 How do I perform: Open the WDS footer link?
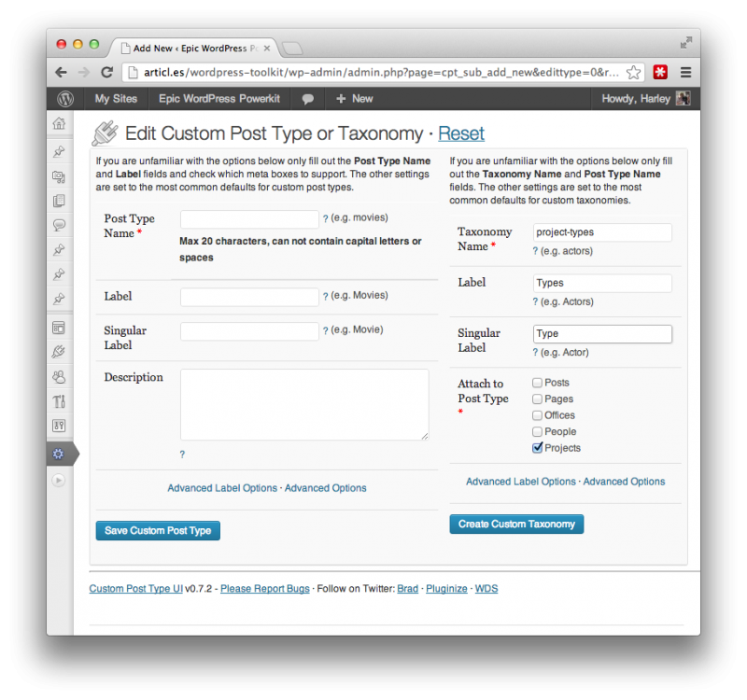click(x=486, y=589)
